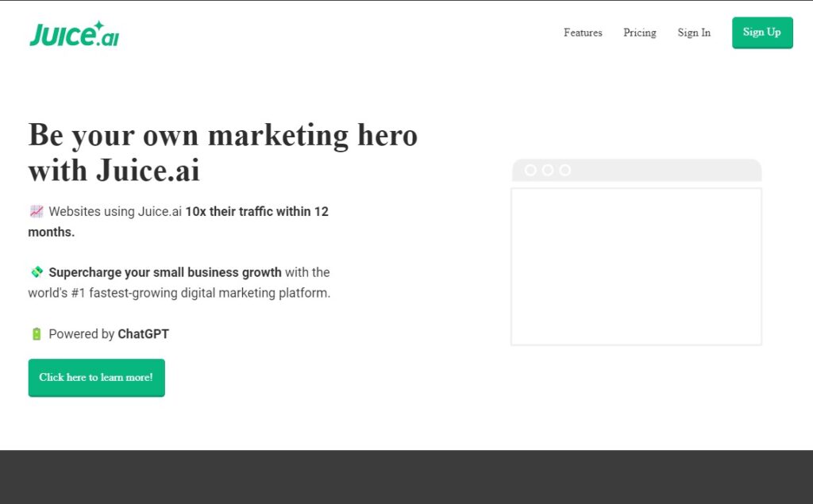Screen dimensions: 813x504
Task: Open the Sign In link
Action: 694,33
